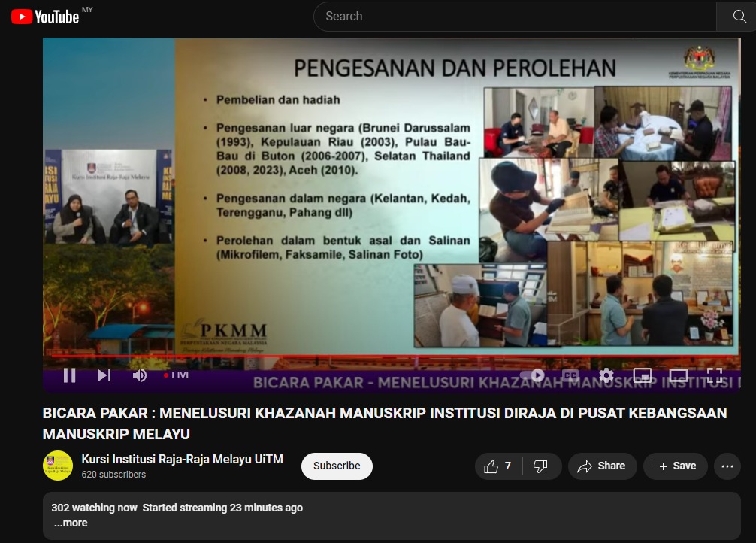Screen dimensions: 756x543
Task: Open the video settings gear
Action: 606,375
